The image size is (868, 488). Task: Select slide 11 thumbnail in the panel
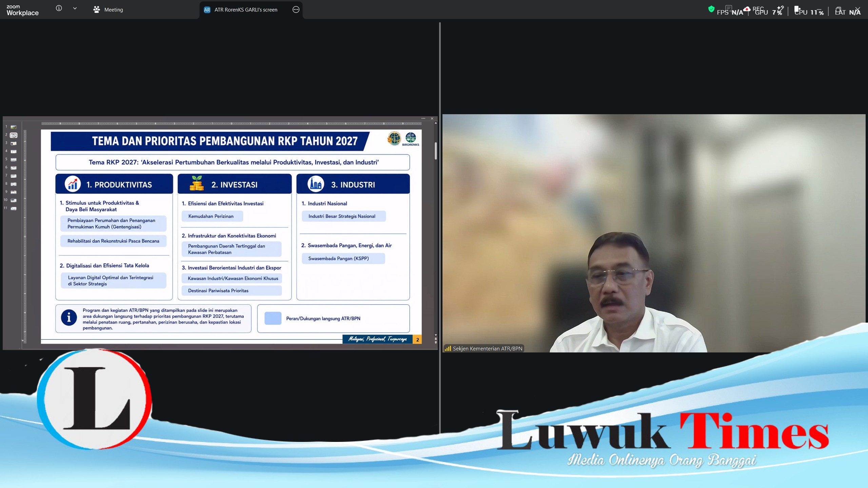pyautogui.click(x=14, y=208)
